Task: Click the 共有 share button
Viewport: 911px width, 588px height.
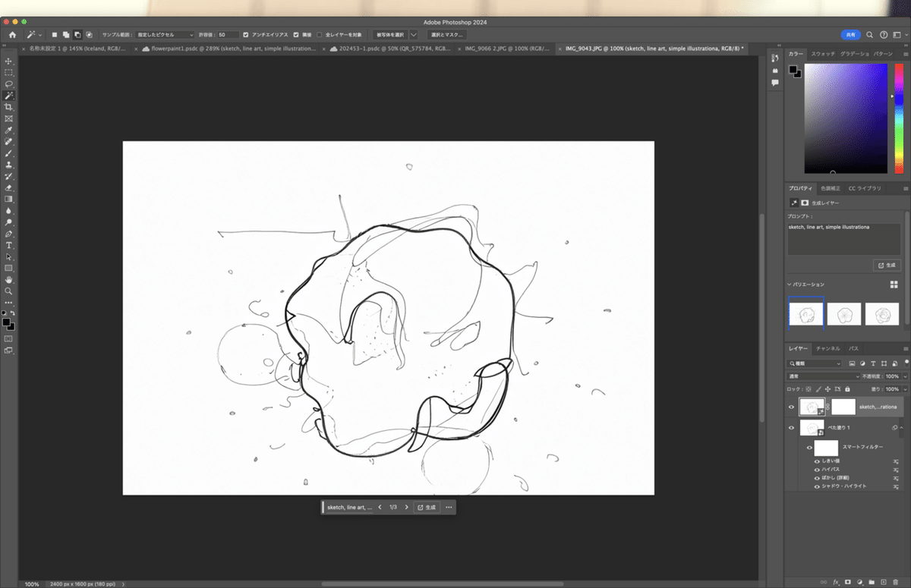Action: click(850, 35)
